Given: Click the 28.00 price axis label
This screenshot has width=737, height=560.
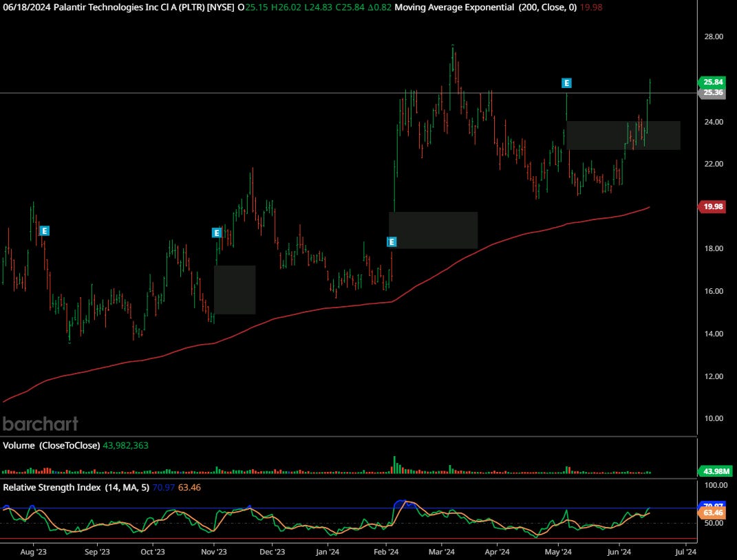Looking at the screenshot, I should 714,36.
